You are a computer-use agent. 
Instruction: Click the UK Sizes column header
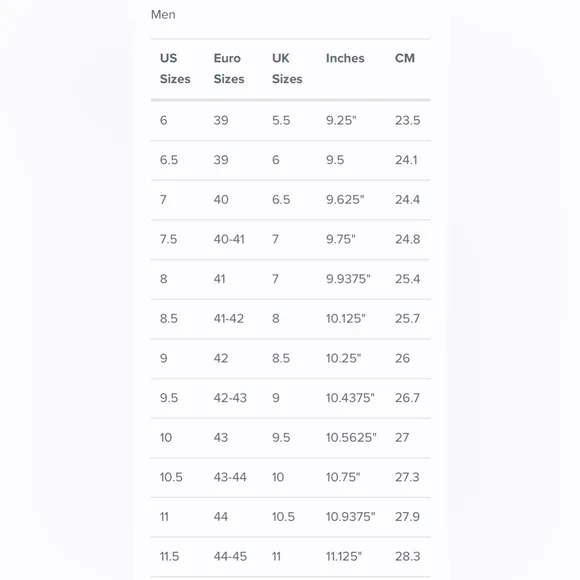point(287,68)
